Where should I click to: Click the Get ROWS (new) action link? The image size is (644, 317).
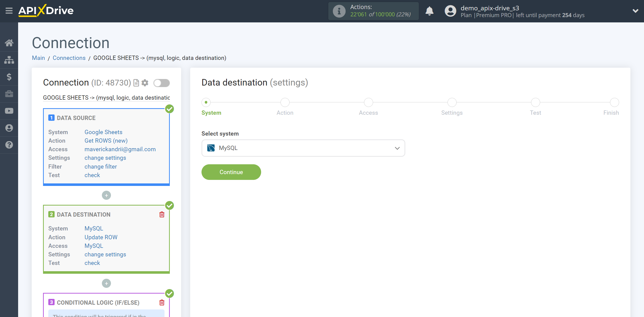106,141
